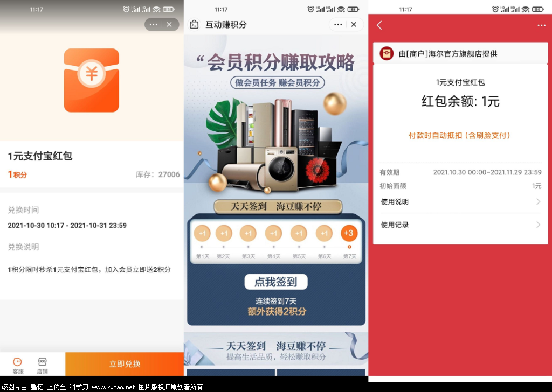The height and width of the screenshot is (392, 552).
Task: Tap the 天天签到 海豆赚不停 gold banner
Action: [278, 206]
